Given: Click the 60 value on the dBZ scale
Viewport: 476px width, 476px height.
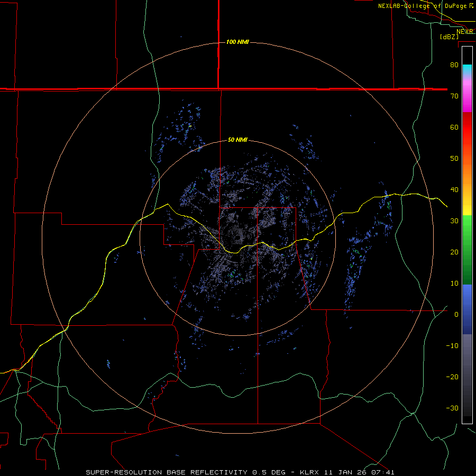Looking at the screenshot, I should 454,127.
